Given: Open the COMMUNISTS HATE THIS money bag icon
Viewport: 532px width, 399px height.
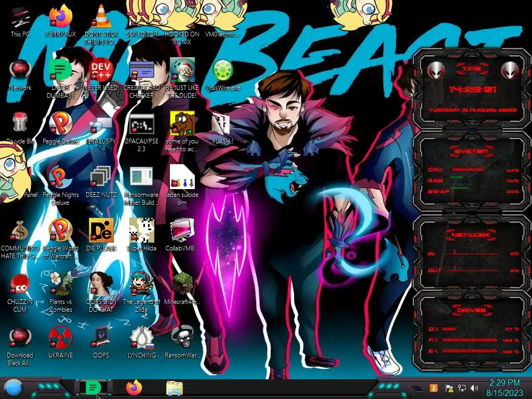Looking at the screenshot, I should (20, 240).
